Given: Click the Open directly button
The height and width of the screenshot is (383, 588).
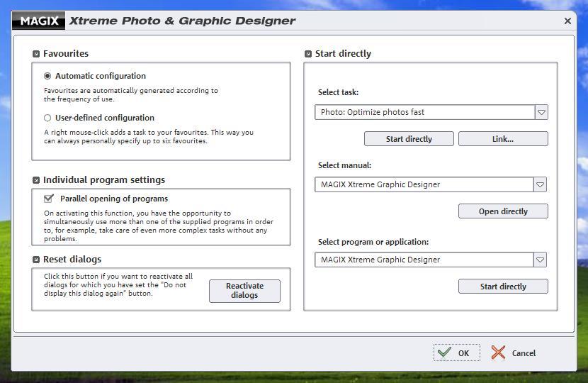Looking at the screenshot, I should point(503,211).
